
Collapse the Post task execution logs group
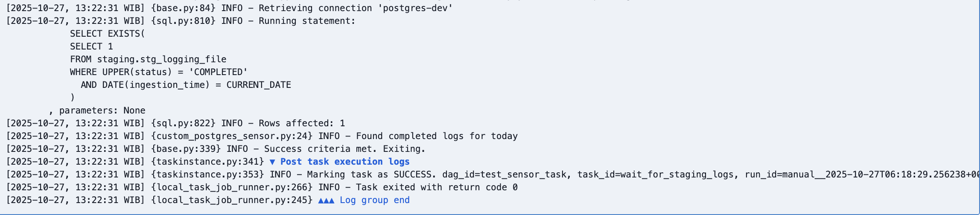(x=344, y=162)
